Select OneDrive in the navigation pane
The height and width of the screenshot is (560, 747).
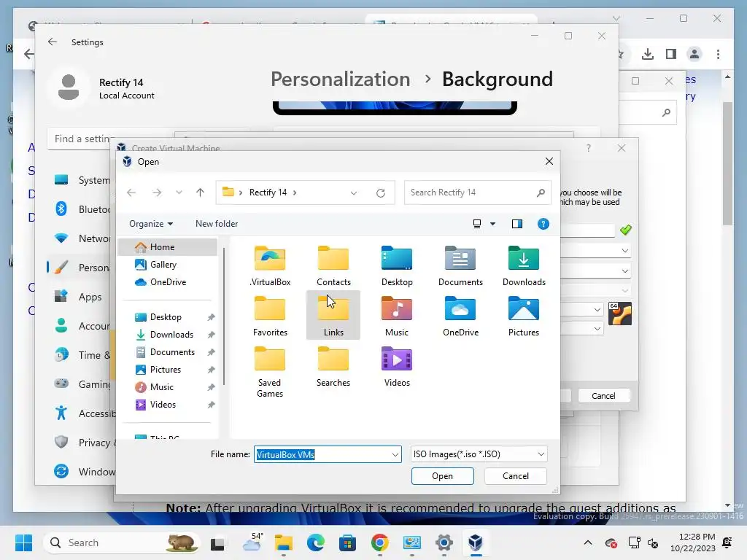168,282
